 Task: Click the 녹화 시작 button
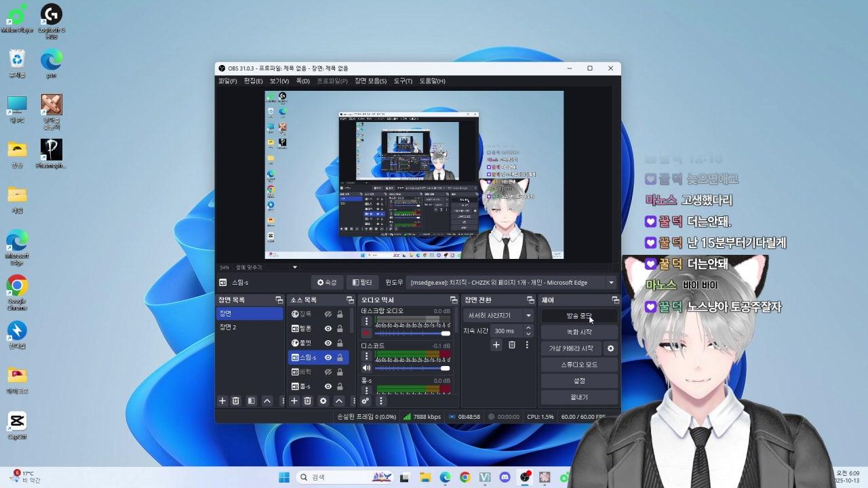click(x=579, y=332)
